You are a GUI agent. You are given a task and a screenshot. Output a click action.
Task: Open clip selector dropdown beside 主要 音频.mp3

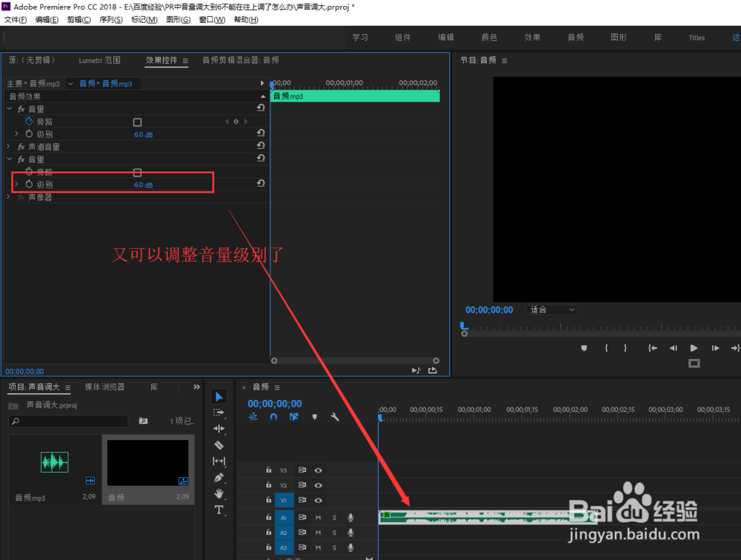pos(70,84)
